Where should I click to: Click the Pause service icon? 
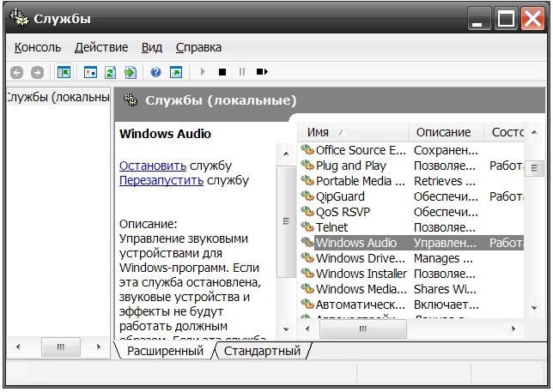tap(242, 72)
